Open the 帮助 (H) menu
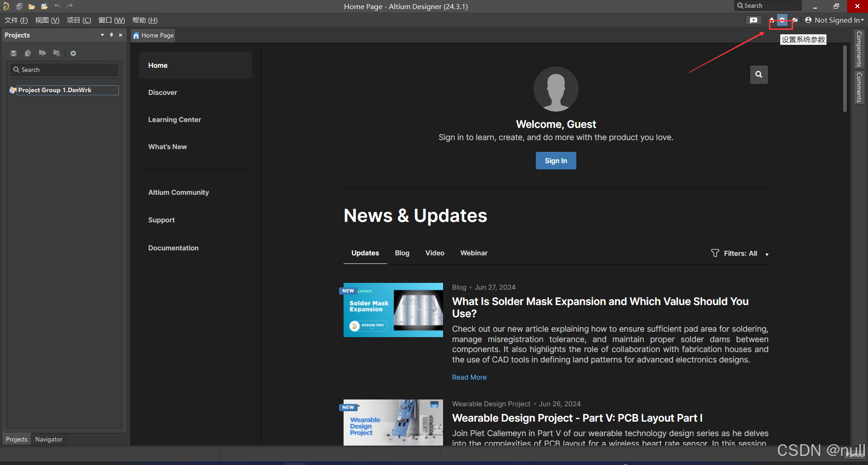Viewport: 868px width, 465px height. [145, 20]
